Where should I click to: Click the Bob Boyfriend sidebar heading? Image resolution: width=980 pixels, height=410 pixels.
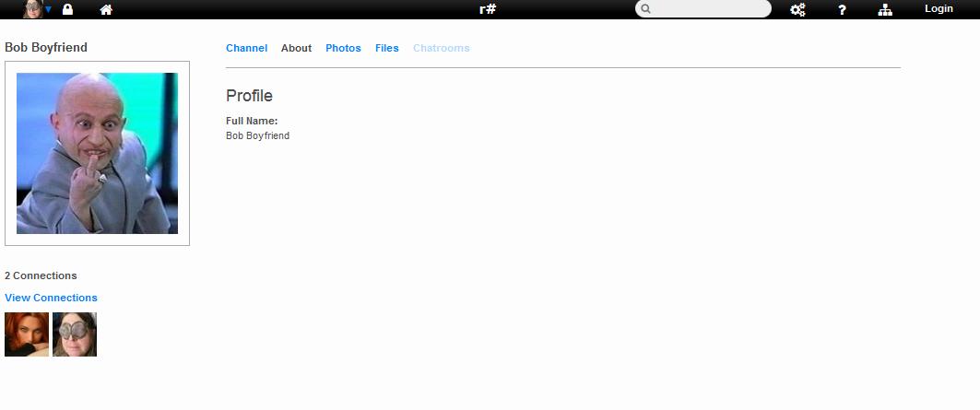click(45, 48)
